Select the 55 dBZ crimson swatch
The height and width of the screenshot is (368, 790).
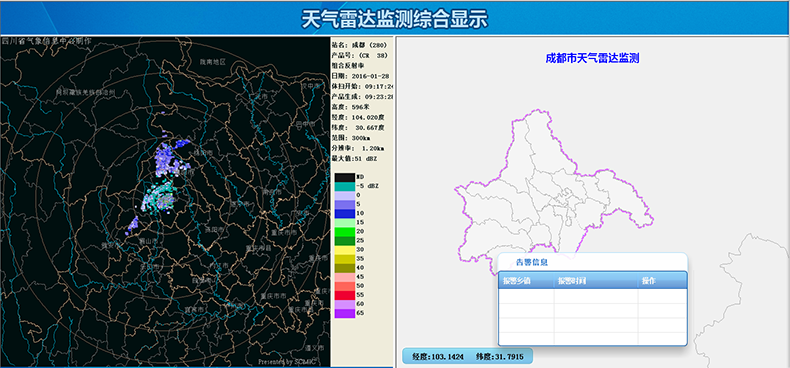[344, 295]
